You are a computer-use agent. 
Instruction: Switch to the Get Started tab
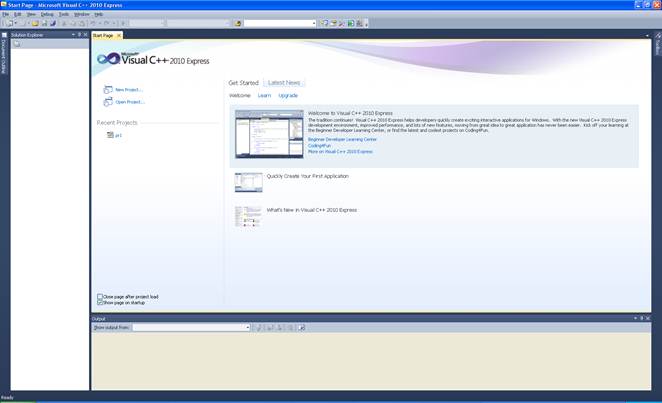[244, 83]
